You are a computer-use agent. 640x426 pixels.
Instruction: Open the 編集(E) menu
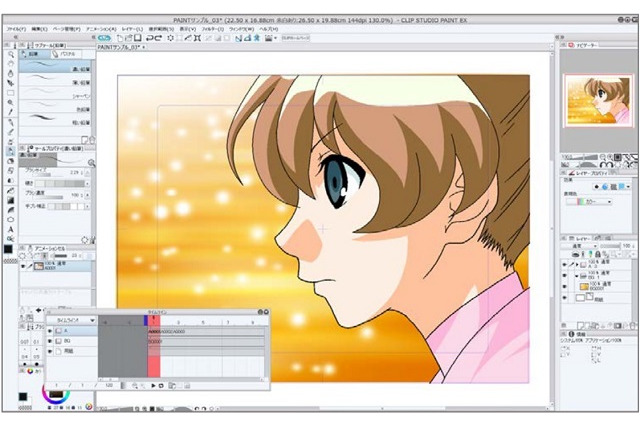[x=39, y=29]
